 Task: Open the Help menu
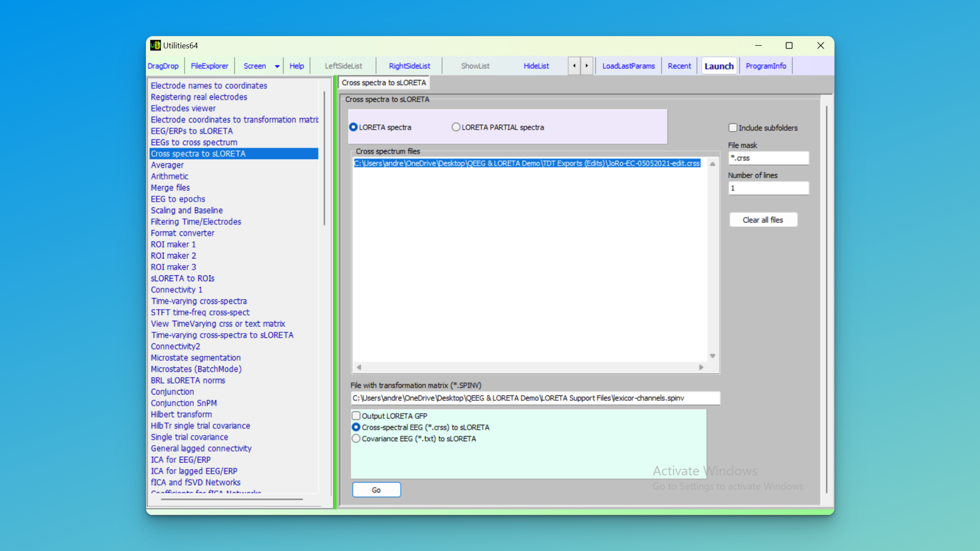point(297,66)
